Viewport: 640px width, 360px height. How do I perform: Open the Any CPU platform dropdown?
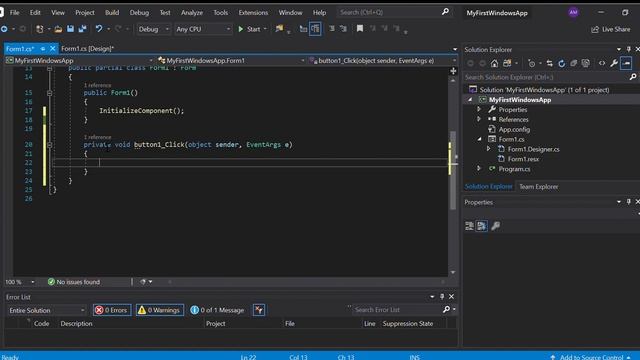pyautogui.click(x=203, y=29)
